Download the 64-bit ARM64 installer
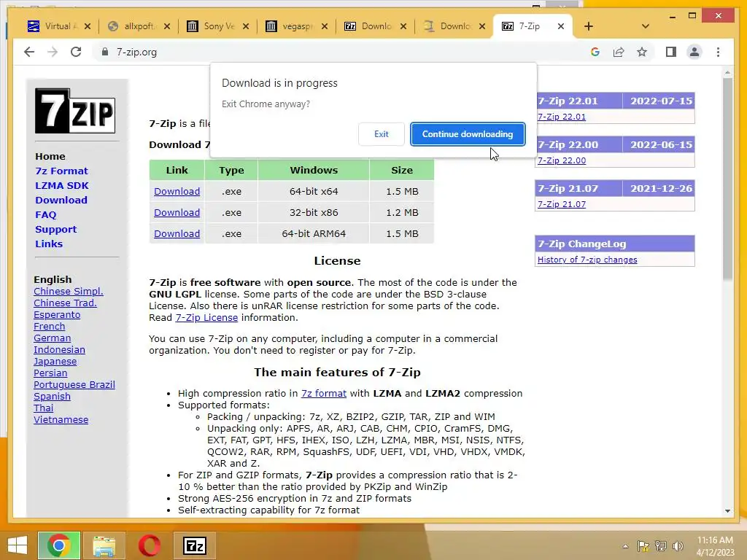 click(x=177, y=233)
